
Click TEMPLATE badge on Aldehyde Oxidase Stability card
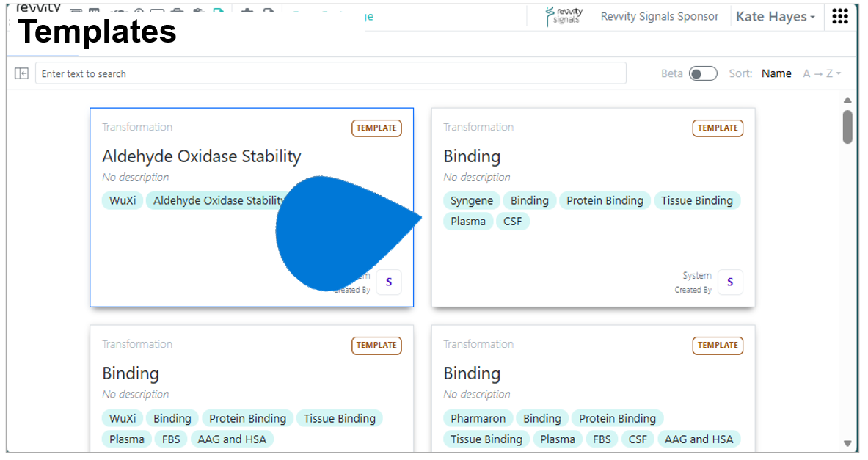click(376, 128)
